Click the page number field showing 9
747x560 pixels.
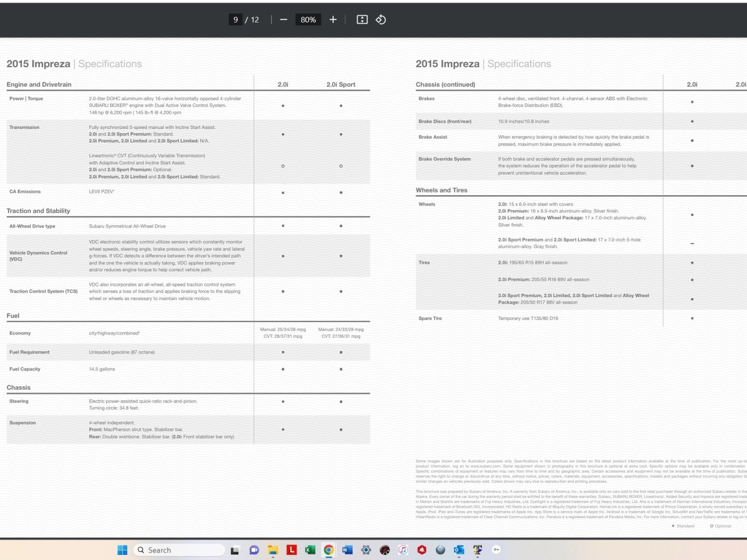point(235,20)
